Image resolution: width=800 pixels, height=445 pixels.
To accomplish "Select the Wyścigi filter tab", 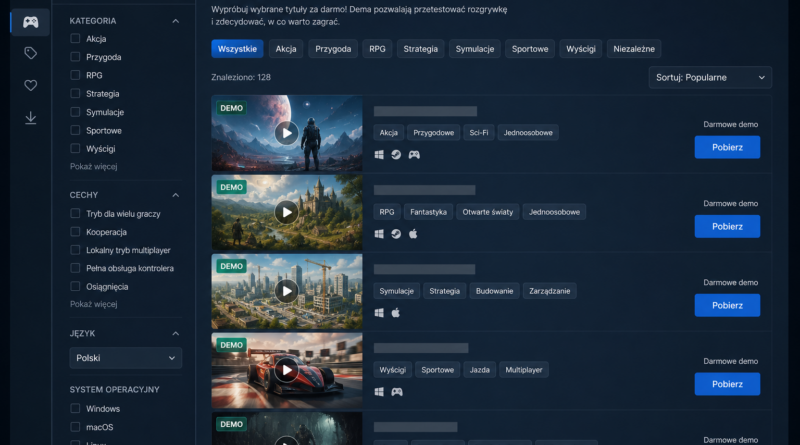I will pyautogui.click(x=581, y=49).
